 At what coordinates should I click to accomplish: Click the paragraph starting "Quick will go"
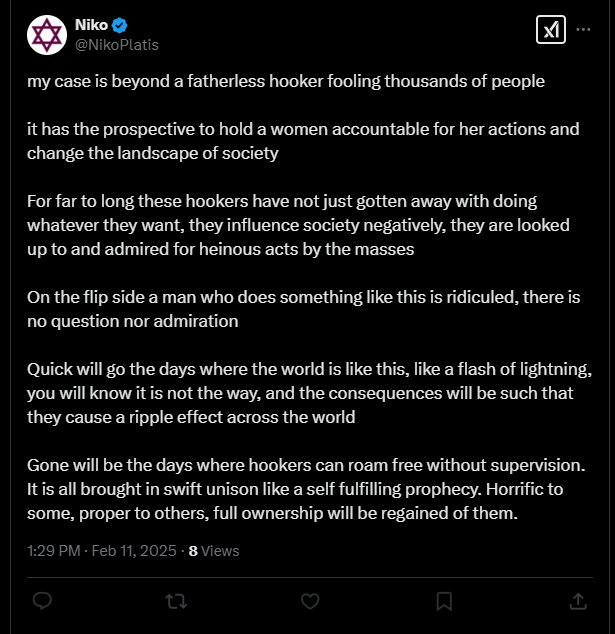310,393
